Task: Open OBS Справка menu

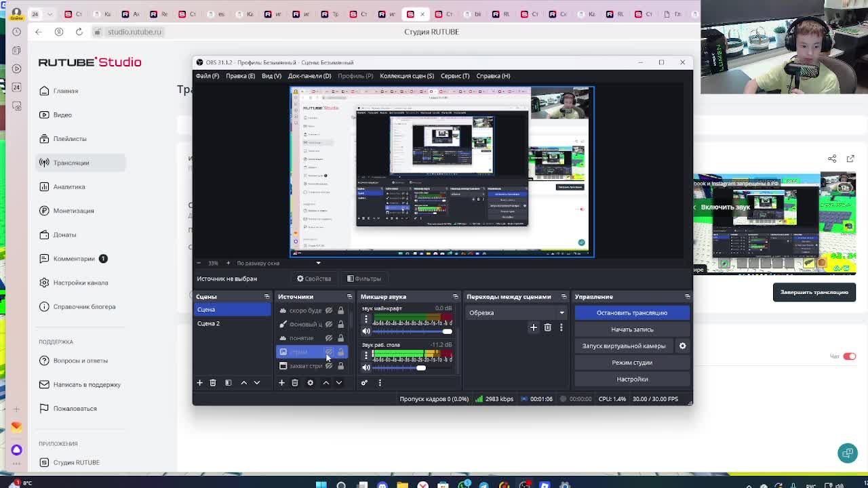Action: 493,76
